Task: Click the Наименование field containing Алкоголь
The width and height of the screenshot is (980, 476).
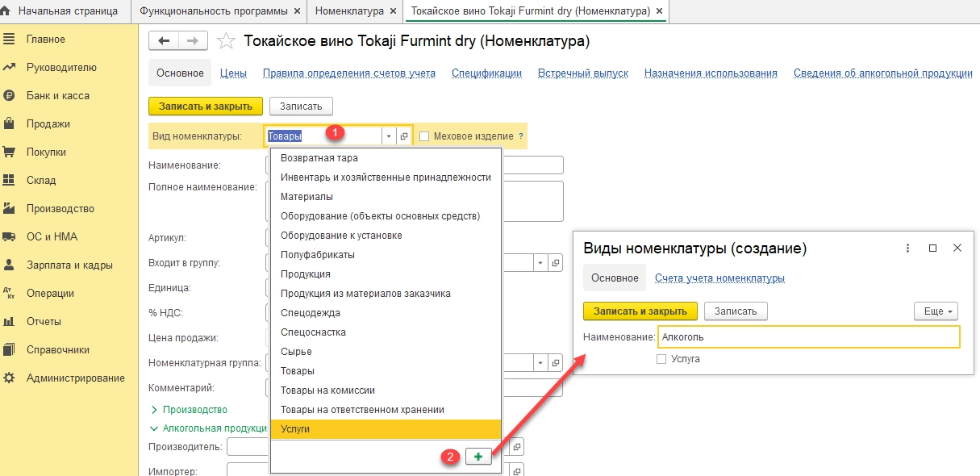Action: 809,337
